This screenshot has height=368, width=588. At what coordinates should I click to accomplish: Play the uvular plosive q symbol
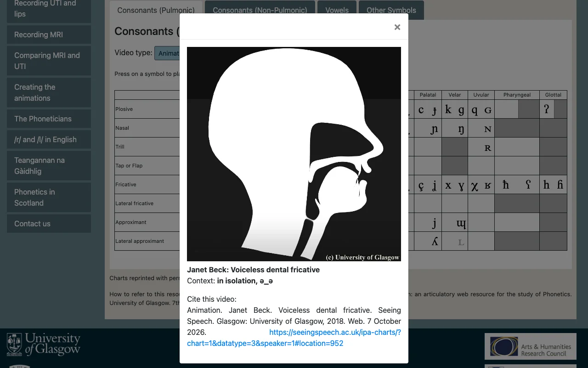[475, 110]
